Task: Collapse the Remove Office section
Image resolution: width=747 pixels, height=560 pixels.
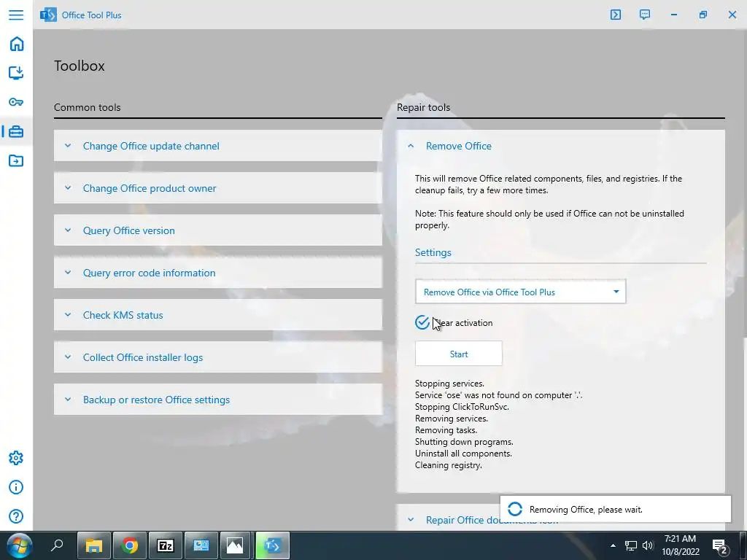Action: 561,146
